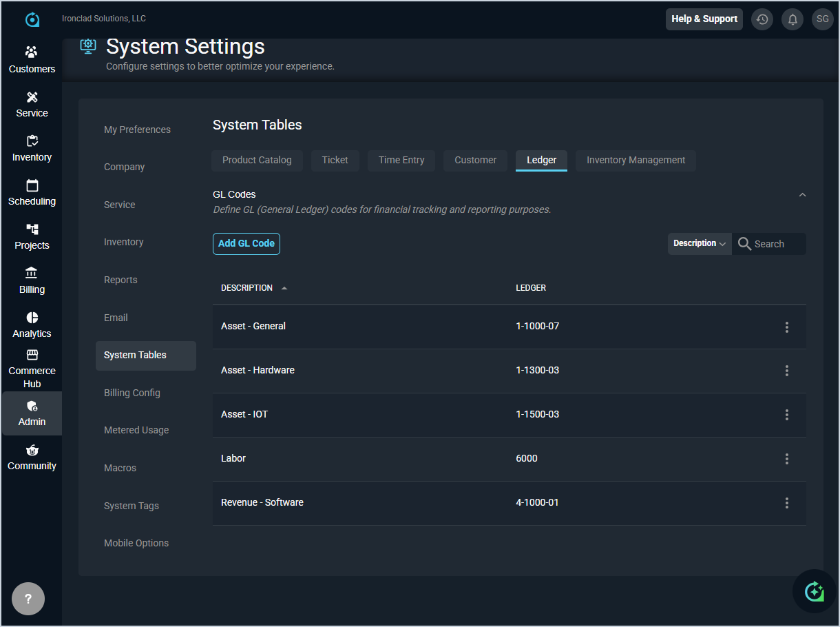The height and width of the screenshot is (627, 840).
Task: Open the recent history clock icon
Action: tap(762, 19)
